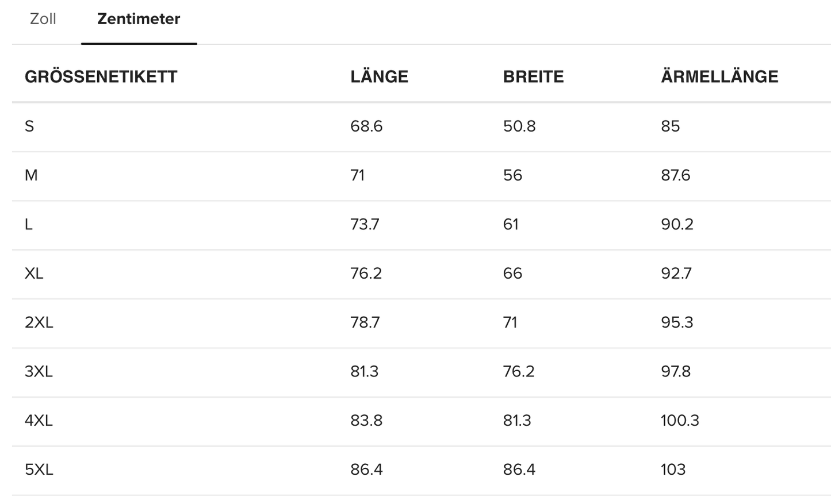
Task: Click the width value 66 for XL
Action: (512, 274)
